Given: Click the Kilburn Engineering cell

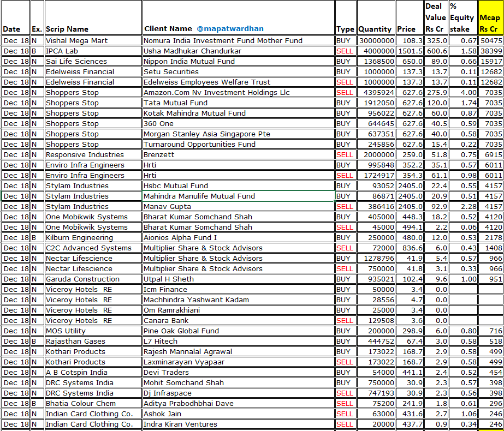Looking at the screenshot, I should [x=93, y=238].
